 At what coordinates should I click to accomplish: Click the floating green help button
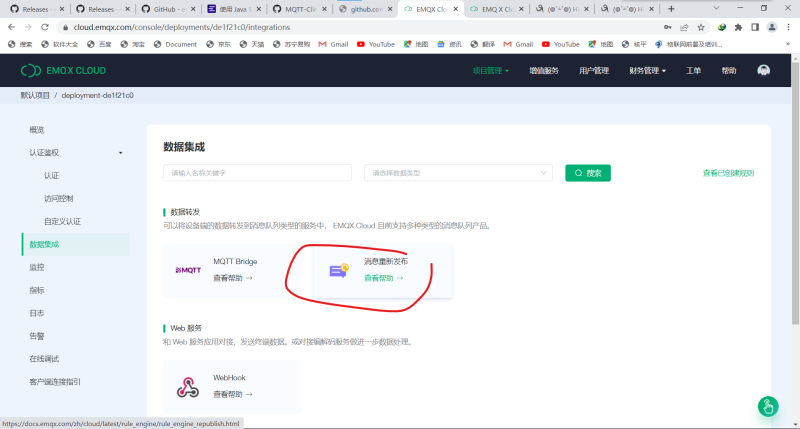[768, 407]
